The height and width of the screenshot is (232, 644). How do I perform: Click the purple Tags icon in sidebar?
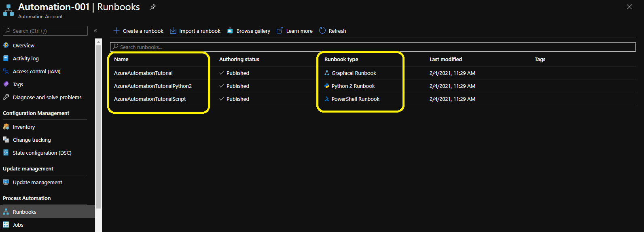[x=6, y=84]
